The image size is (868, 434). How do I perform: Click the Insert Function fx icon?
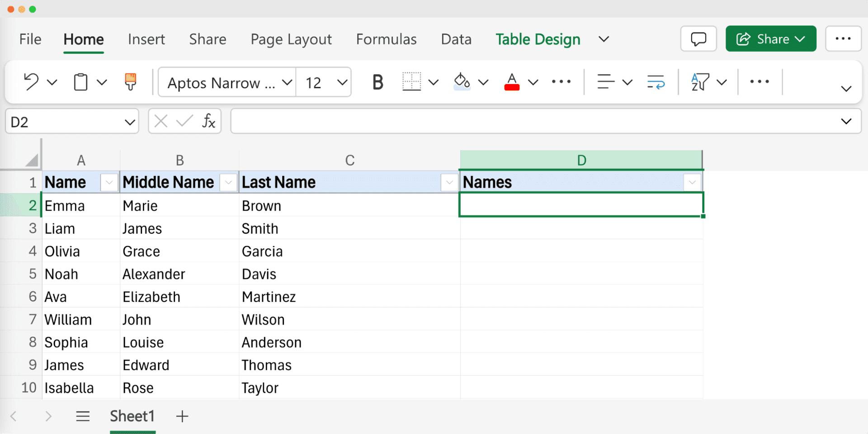208,121
